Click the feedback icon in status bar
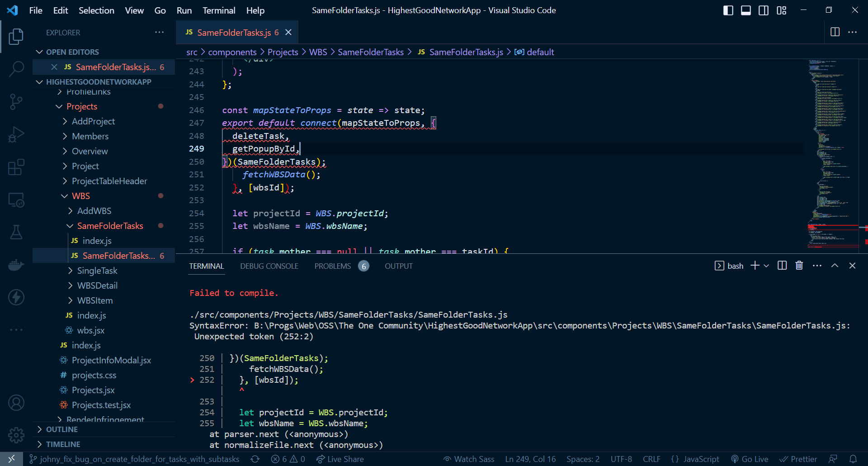The image size is (868, 466). (x=833, y=459)
